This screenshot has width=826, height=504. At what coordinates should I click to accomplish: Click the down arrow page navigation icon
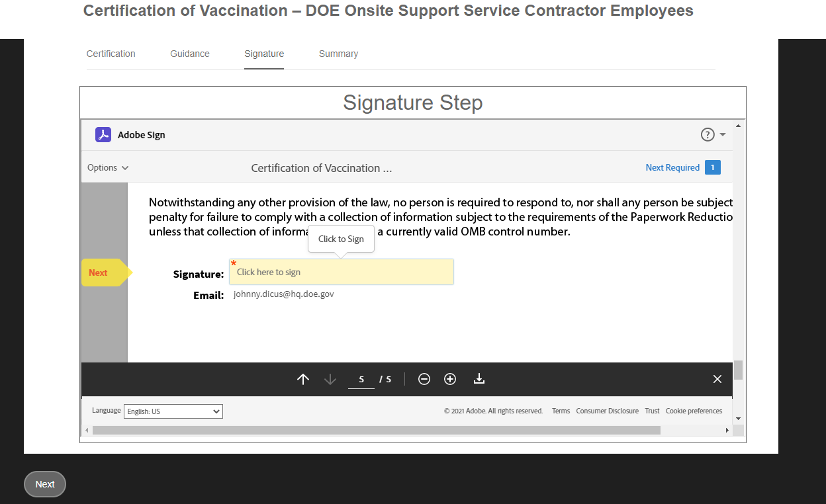tap(330, 379)
